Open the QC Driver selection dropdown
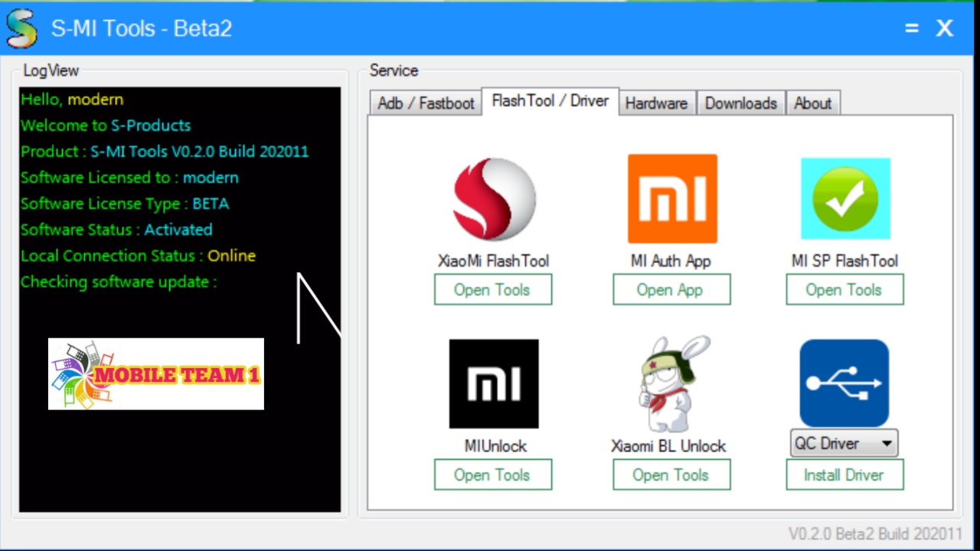 tap(886, 443)
